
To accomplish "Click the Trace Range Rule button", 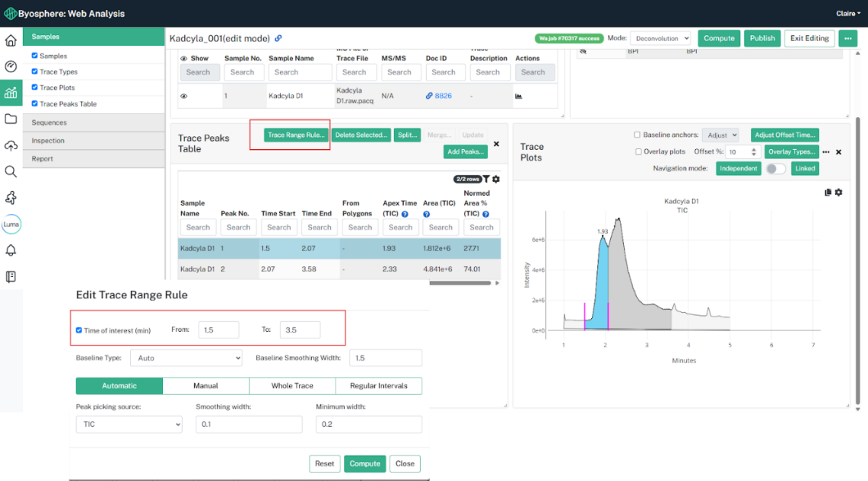I will click(296, 135).
